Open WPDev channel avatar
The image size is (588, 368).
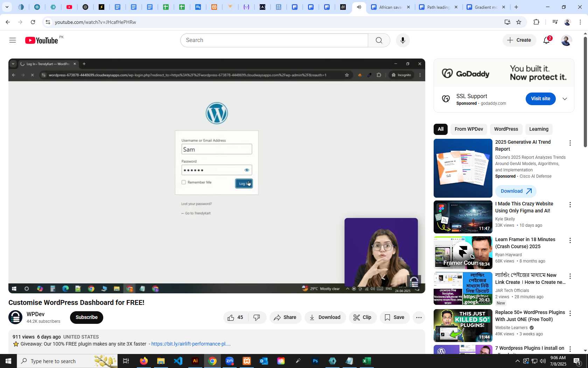point(15,317)
